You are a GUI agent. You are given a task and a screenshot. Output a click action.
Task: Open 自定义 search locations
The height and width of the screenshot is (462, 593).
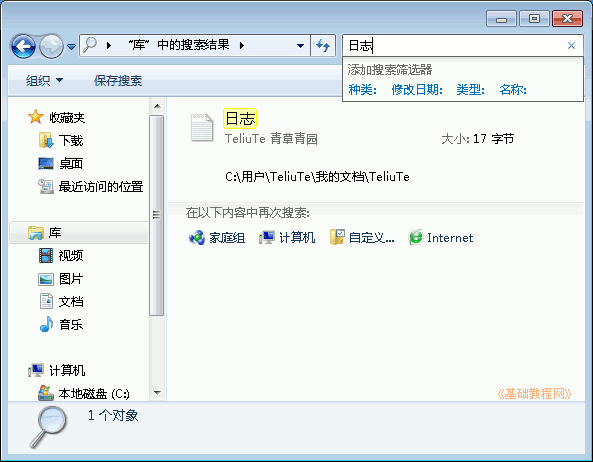362,238
